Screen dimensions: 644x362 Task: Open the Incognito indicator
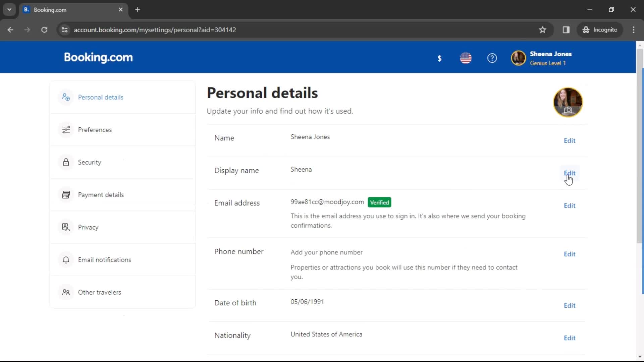coord(600,30)
